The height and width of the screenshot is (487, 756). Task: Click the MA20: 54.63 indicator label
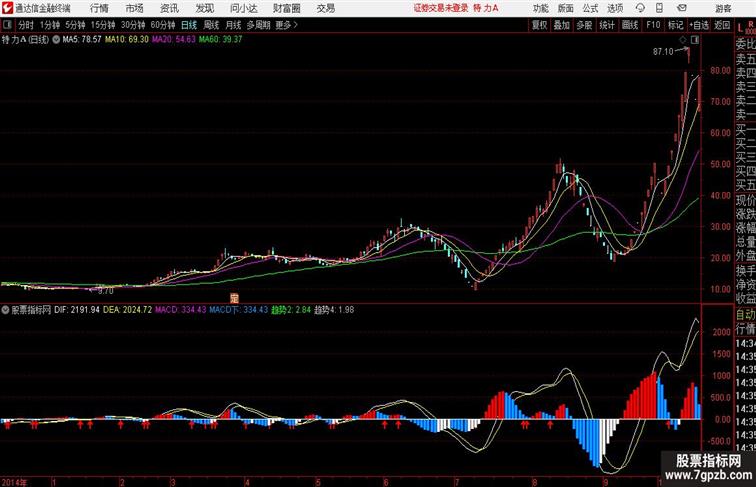174,40
